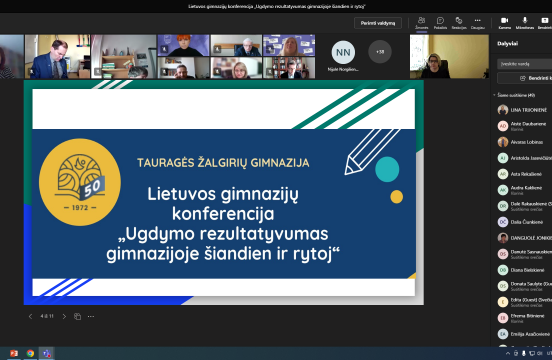Show the +38 overflow participants
The width and height of the screenshot is (552, 360).
(x=380, y=52)
